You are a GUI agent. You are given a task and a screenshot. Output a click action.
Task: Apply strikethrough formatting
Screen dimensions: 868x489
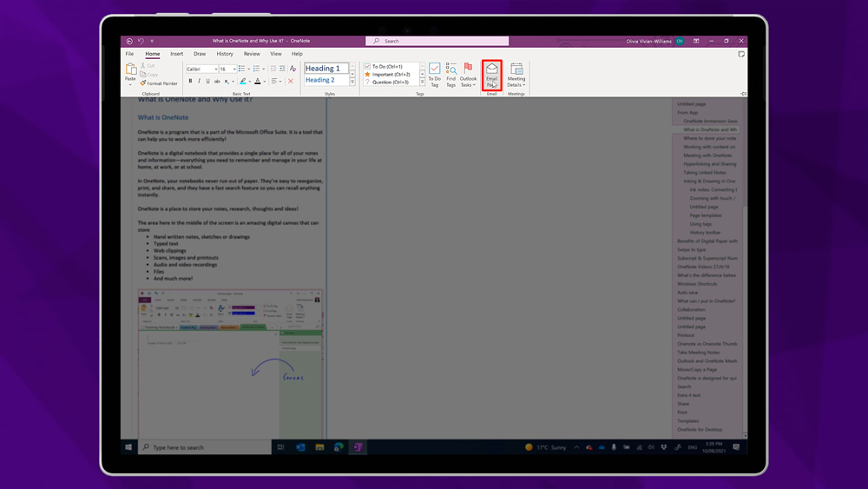[217, 82]
